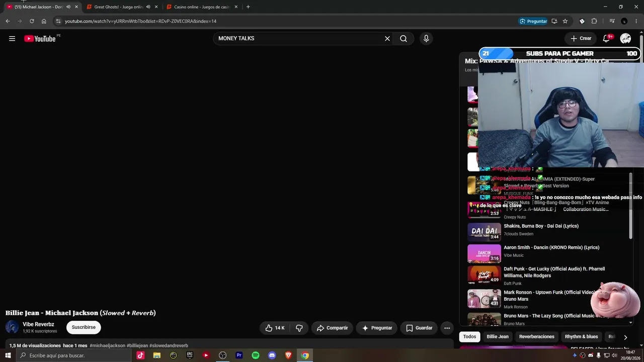Image resolution: width=644 pixels, height=362 pixels.
Task: Open Shakira Dai Dai video thumbnail
Action: (484, 232)
